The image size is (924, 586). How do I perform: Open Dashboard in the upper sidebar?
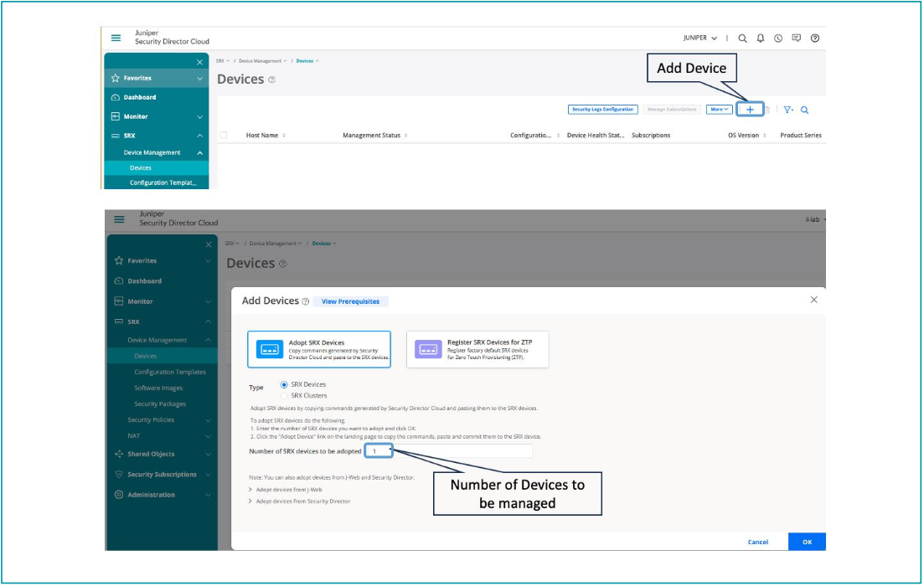click(x=140, y=97)
